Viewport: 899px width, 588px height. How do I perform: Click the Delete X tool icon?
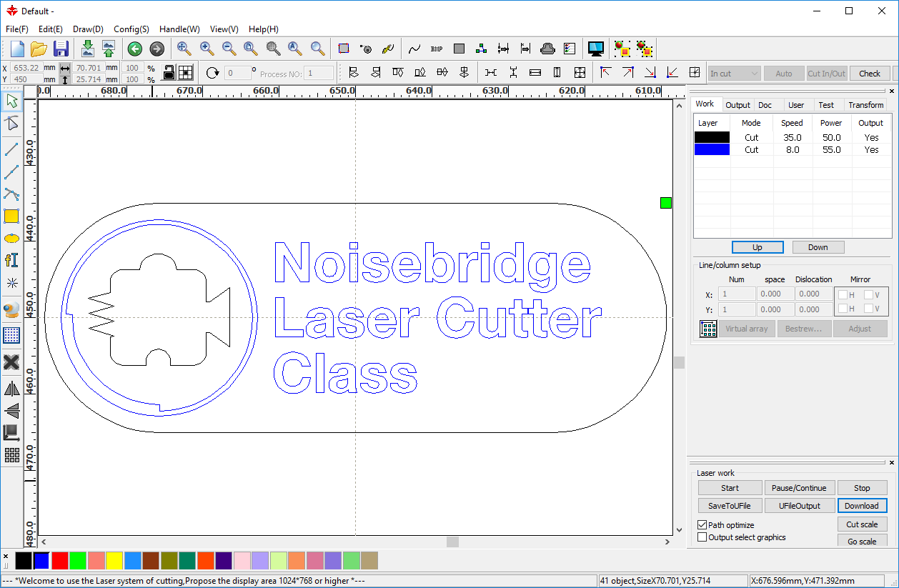tap(11, 362)
